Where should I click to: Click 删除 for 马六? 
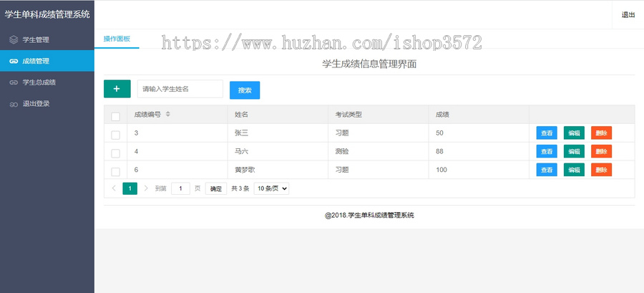[x=601, y=151]
